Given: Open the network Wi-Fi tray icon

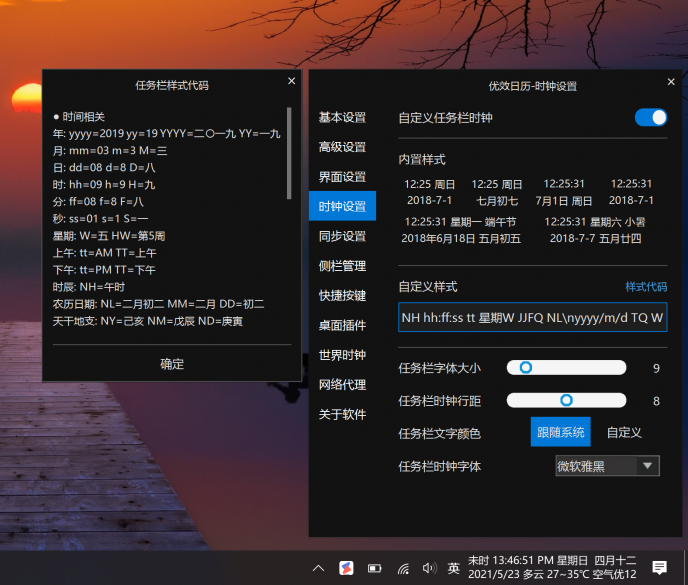Looking at the screenshot, I should click(403, 568).
